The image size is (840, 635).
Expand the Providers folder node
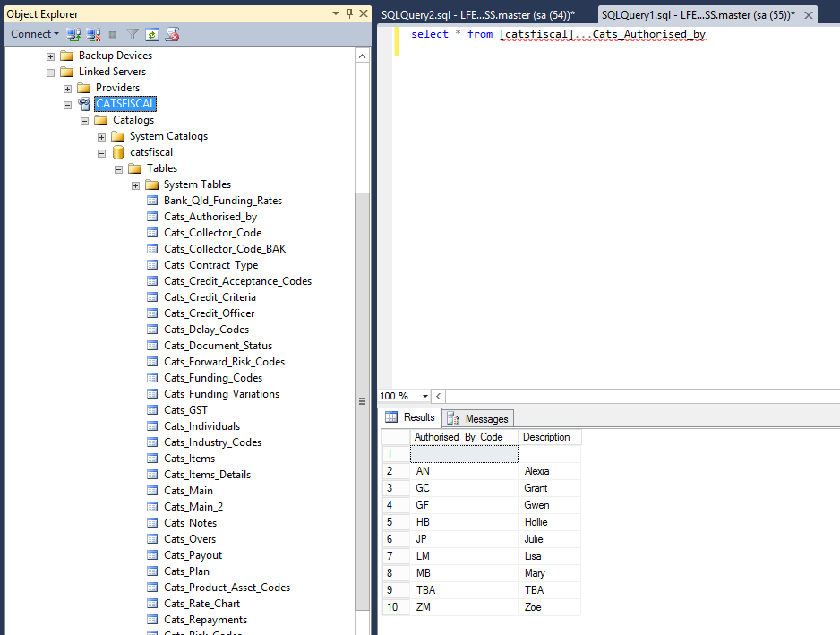[68, 88]
